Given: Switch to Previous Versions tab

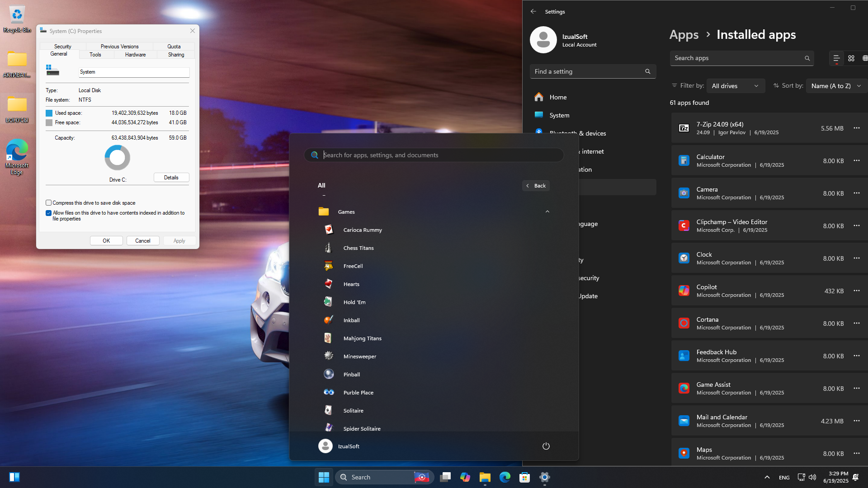Looking at the screenshot, I should (x=119, y=46).
